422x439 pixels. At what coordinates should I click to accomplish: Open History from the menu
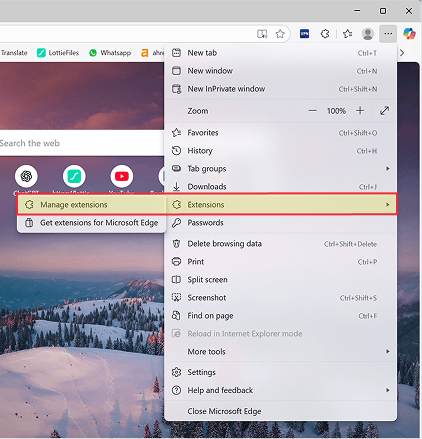coord(280,151)
